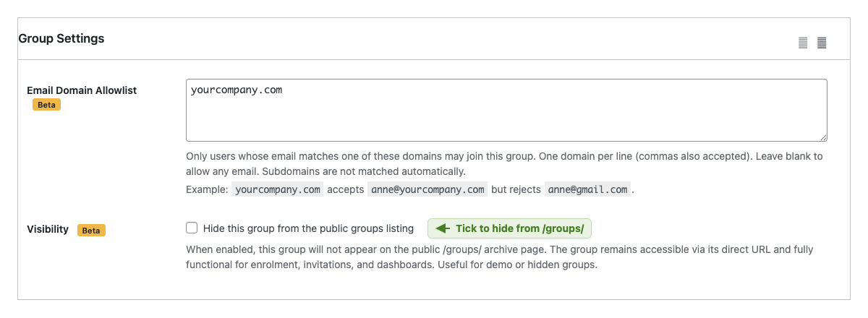Click the anne@gmail.com example code

pyautogui.click(x=587, y=189)
